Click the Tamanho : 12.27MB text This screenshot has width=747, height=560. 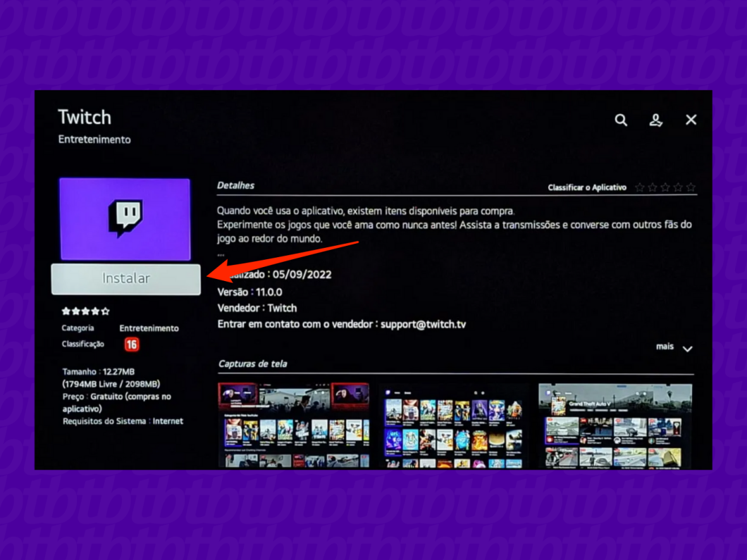click(99, 371)
